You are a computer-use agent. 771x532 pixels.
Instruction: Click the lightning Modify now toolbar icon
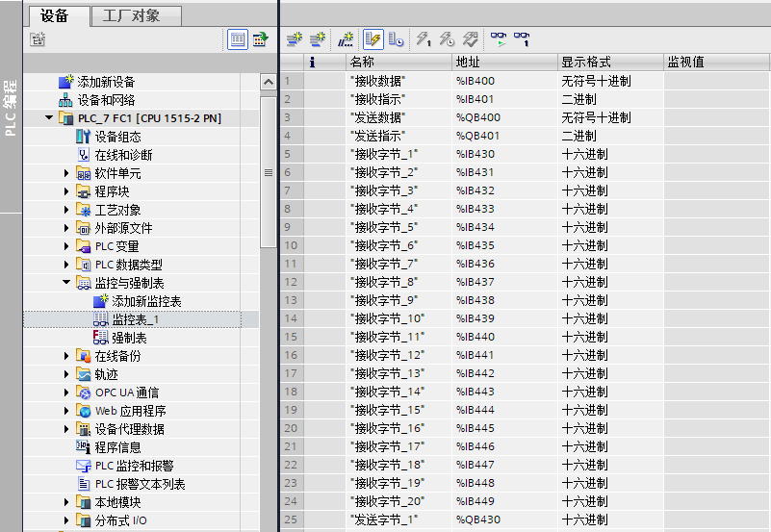(x=423, y=39)
